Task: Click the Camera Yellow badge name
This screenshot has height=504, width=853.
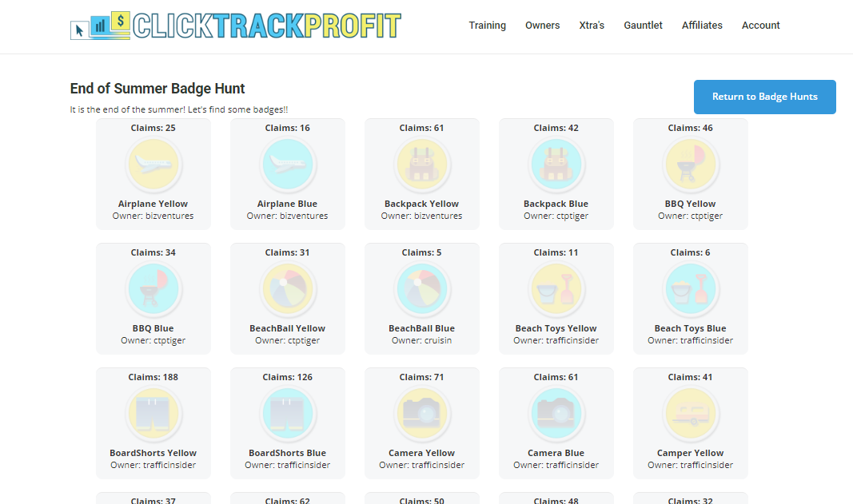Action: 421,453
